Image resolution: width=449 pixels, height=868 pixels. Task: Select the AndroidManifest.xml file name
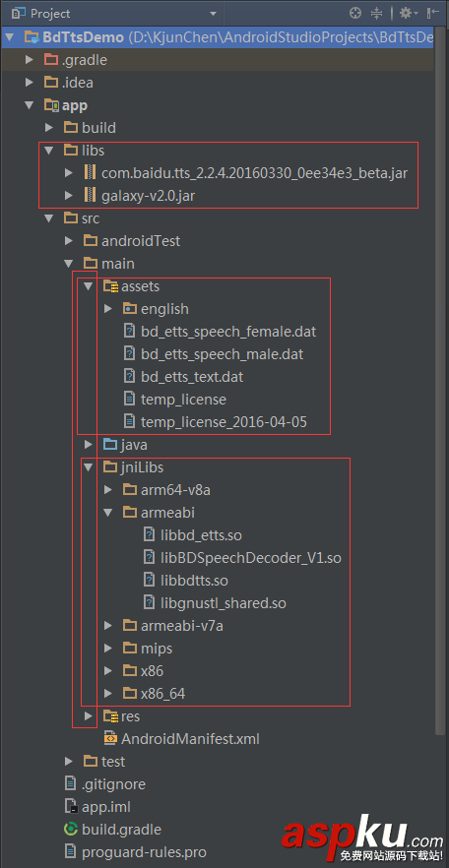point(190,739)
